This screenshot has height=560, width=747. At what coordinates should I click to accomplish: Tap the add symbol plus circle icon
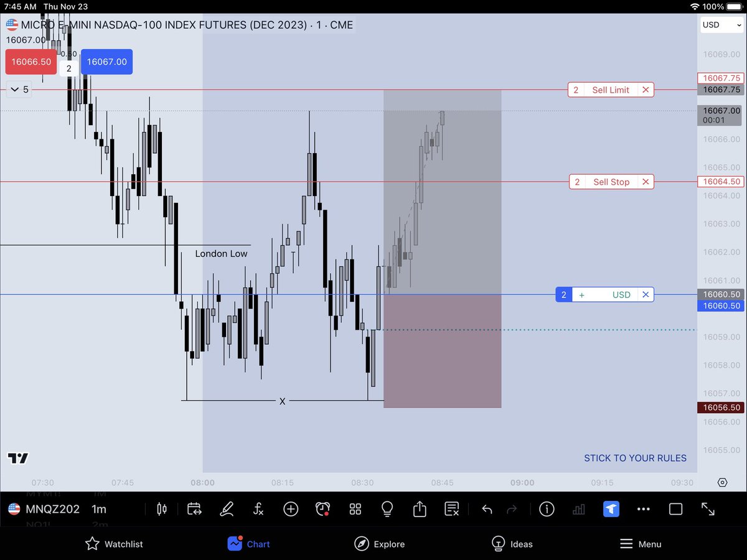click(291, 509)
